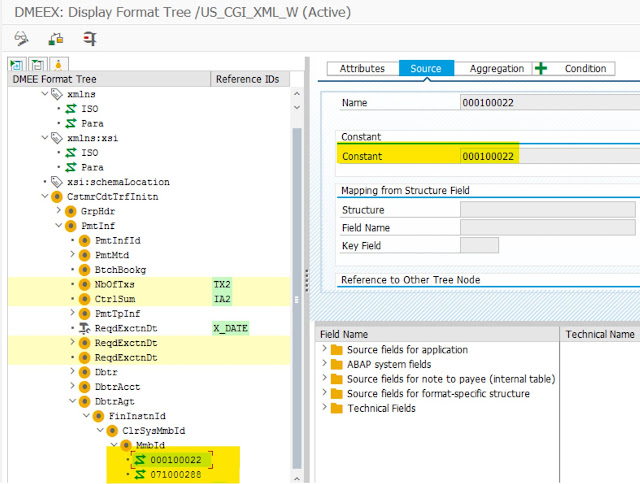Click the PmtInfId element icon
Viewport: 640px width, 484px height.
(84, 241)
